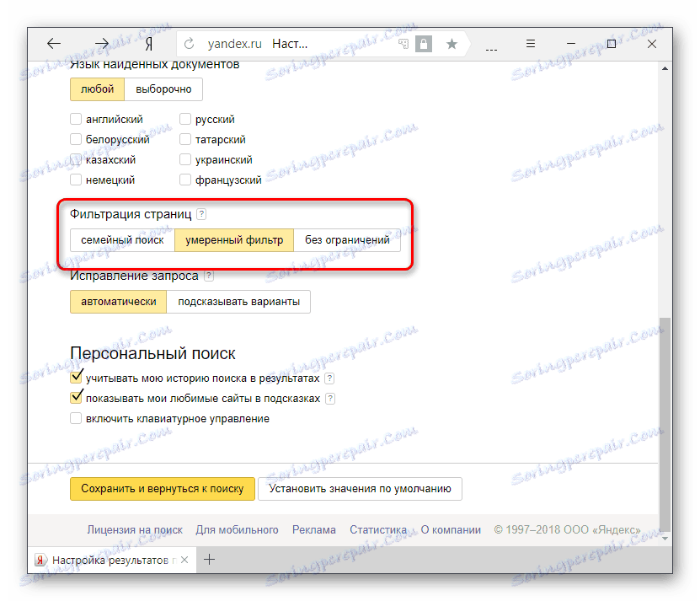The image size is (700, 601).
Task: Select the без ограничений filter option
Action: [x=346, y=240]
